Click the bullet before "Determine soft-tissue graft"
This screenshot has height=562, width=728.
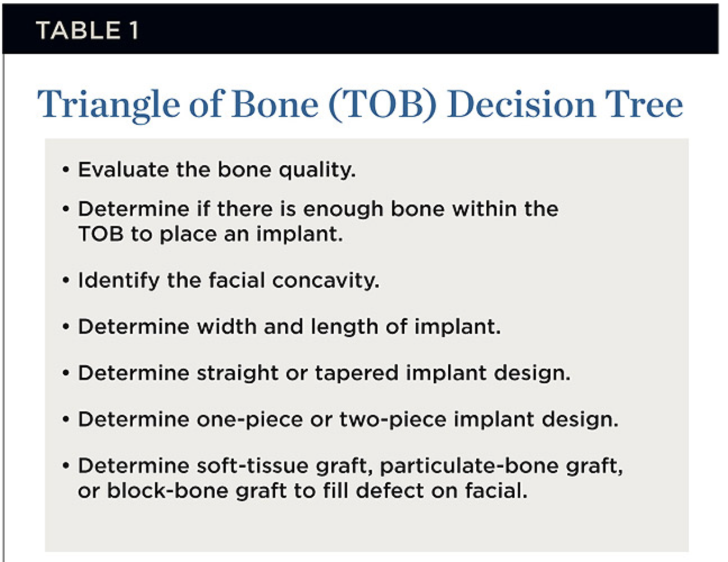[66, 466]
